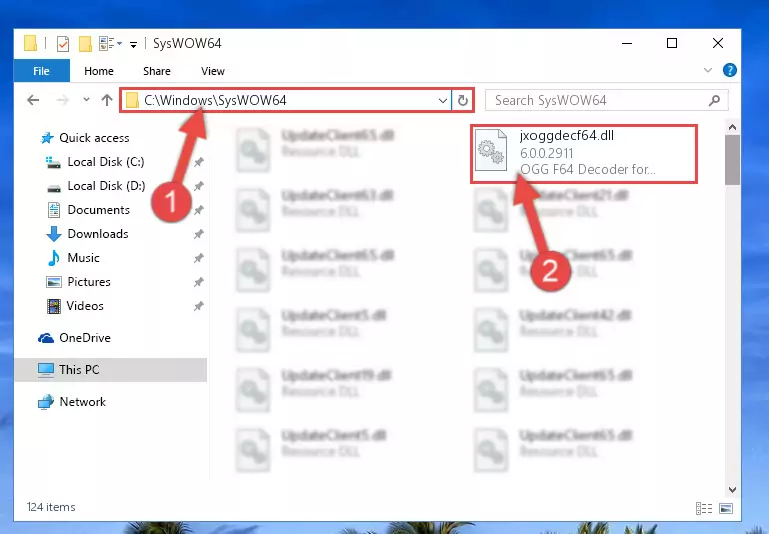Switch to large thumbnails view icon
The height and width of the screenshot is (534, 769).
tap(726, 509)
